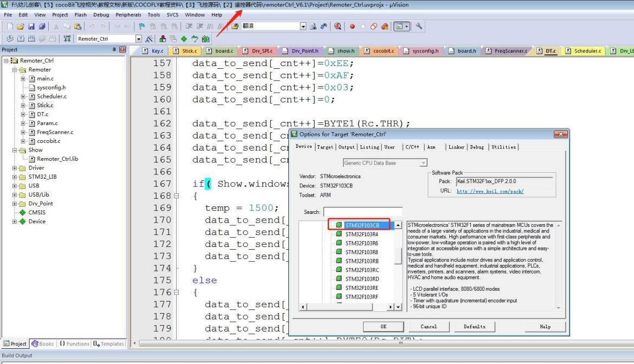The image size is (634, 364).
Task: Open the File Extensions and Books manager icon
Action: pos(163,39)
